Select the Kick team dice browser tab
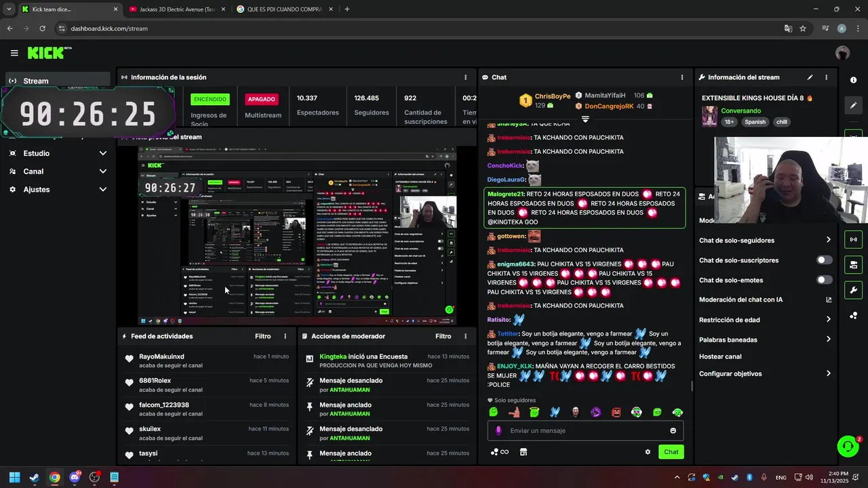 click(69, 9)
